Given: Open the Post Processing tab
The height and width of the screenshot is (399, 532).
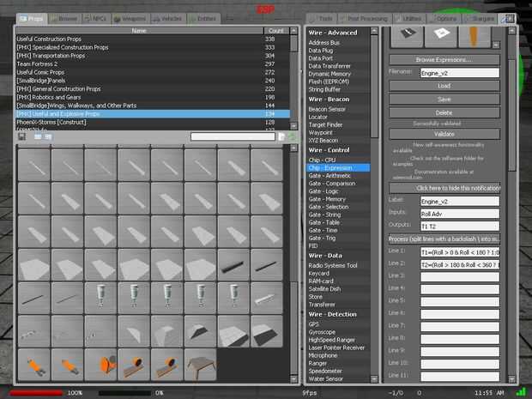Looking at the screenshot, I should (x=365, y=19).
